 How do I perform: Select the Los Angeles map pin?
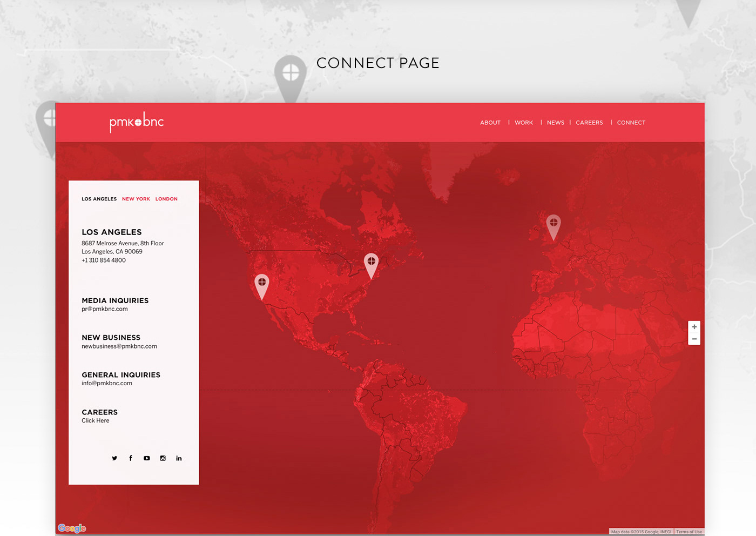pyautogui.click(x=262, y=287)
